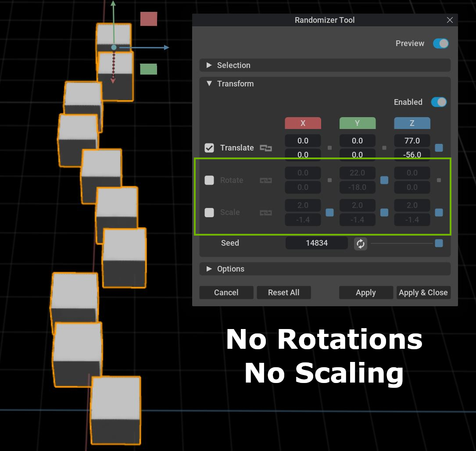Image resolution: width=476 pixels, height=451 pixels.
Task: Check the Rotate checkbox
Action: click(209, 180)
